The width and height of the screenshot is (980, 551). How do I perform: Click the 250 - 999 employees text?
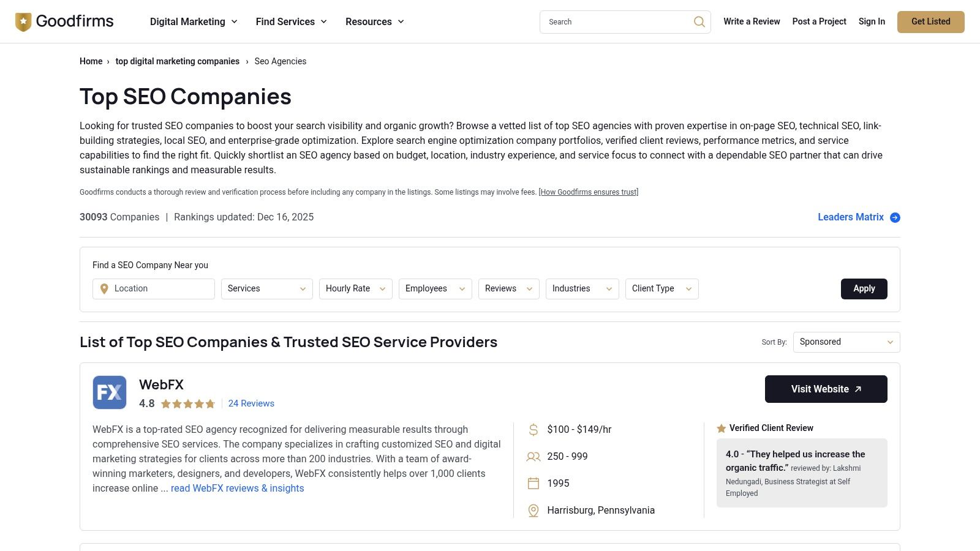[567, 457]
